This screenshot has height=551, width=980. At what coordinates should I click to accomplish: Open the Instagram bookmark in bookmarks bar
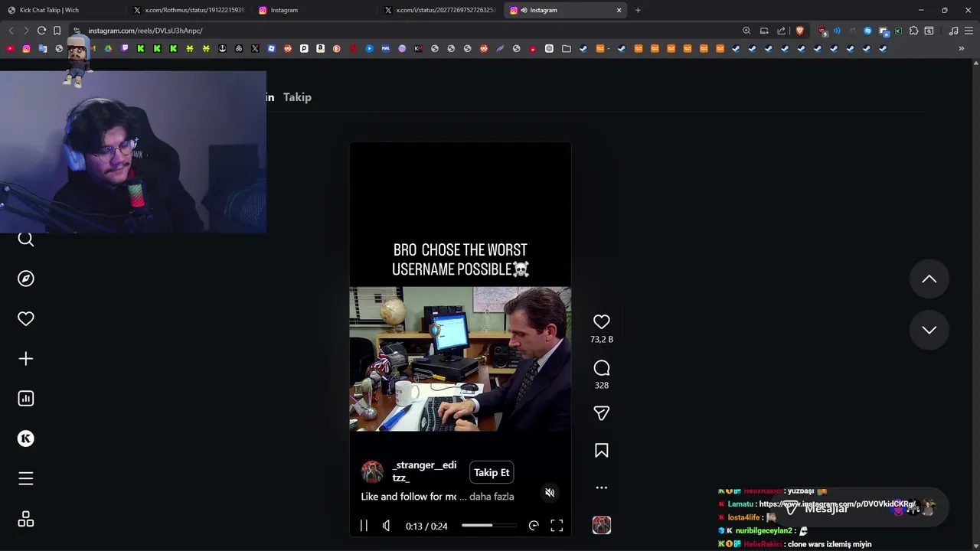click(x=26, y=48)
